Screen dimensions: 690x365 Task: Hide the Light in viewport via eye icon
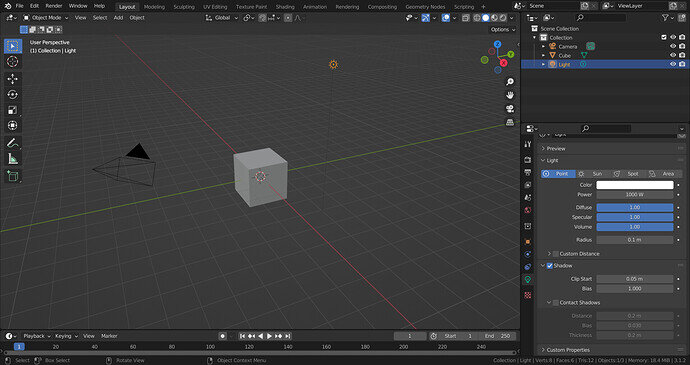click(673, 64)
